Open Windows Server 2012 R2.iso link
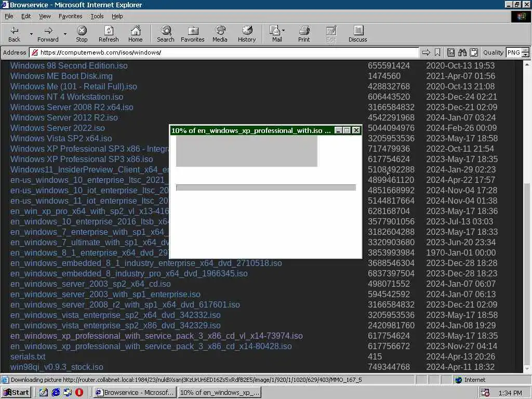532x399 pixels. pos(64,118)
